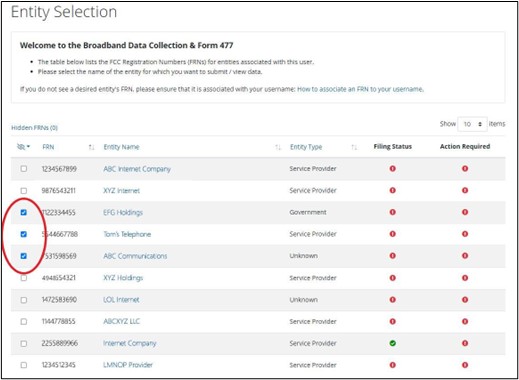Select the Tom's Telephone entity link
Screen dimensions: 519x380
pyautogui.click(x=127, y=234)
